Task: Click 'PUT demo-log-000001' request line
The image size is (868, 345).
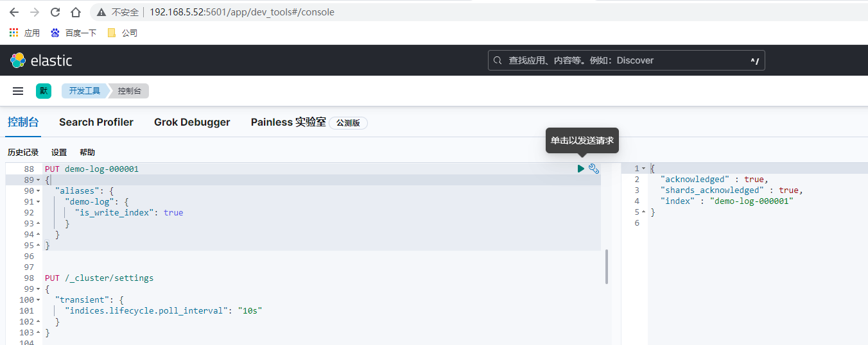Action: (x=92, y=169)
